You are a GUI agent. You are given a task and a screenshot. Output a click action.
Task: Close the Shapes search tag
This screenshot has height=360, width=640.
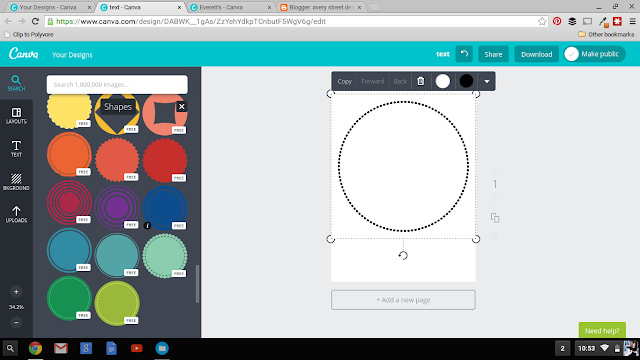pyautogui.click(x=182, y=107)
